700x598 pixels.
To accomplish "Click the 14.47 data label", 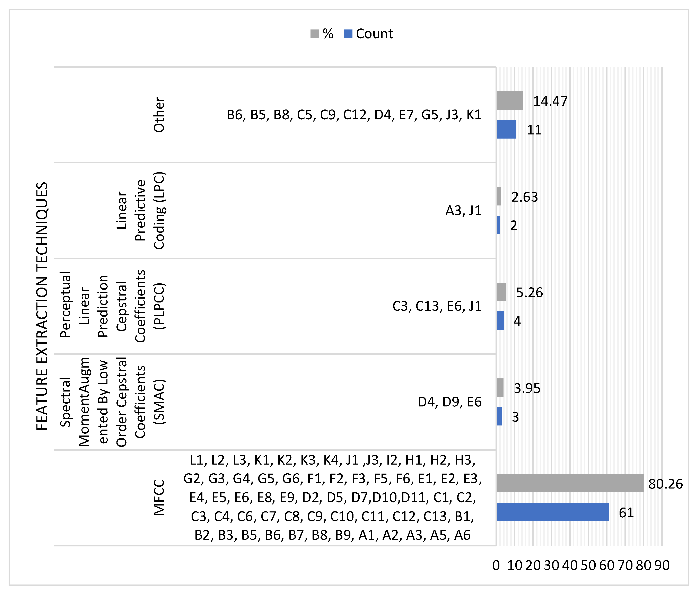I will tap(550, 101).
